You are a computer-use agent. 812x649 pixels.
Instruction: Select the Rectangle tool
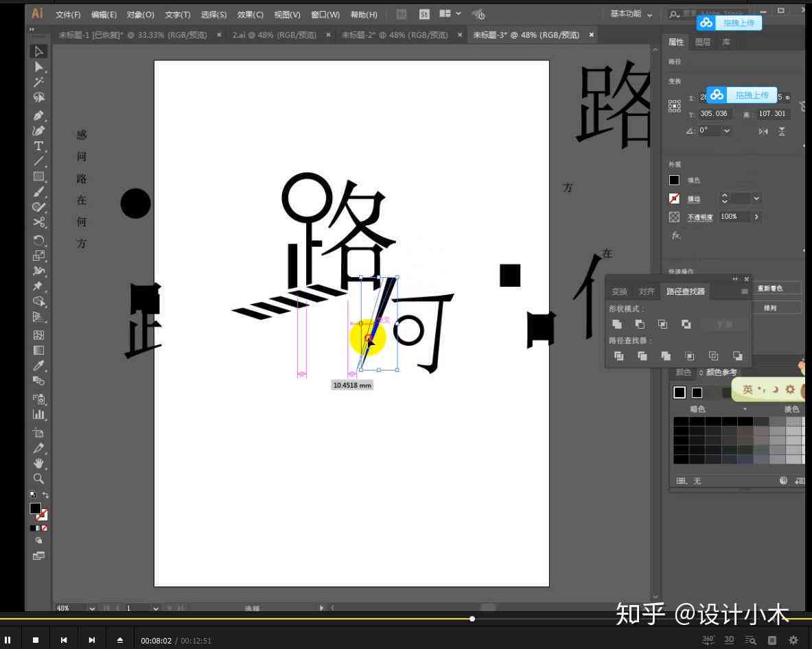tap(38, 176)
